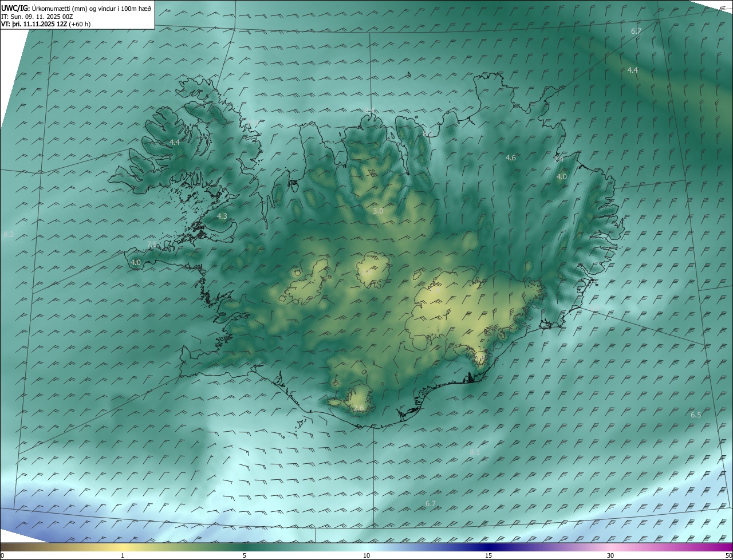
Task: Click the 4.6 value label in northeast Iceland
Action: pyautogui.click(x=510, y=157)
